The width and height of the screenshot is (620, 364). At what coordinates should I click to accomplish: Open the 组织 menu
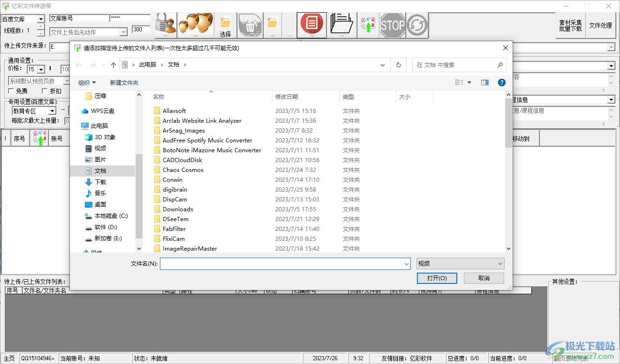pyautogui.click(x=87, y=82)
